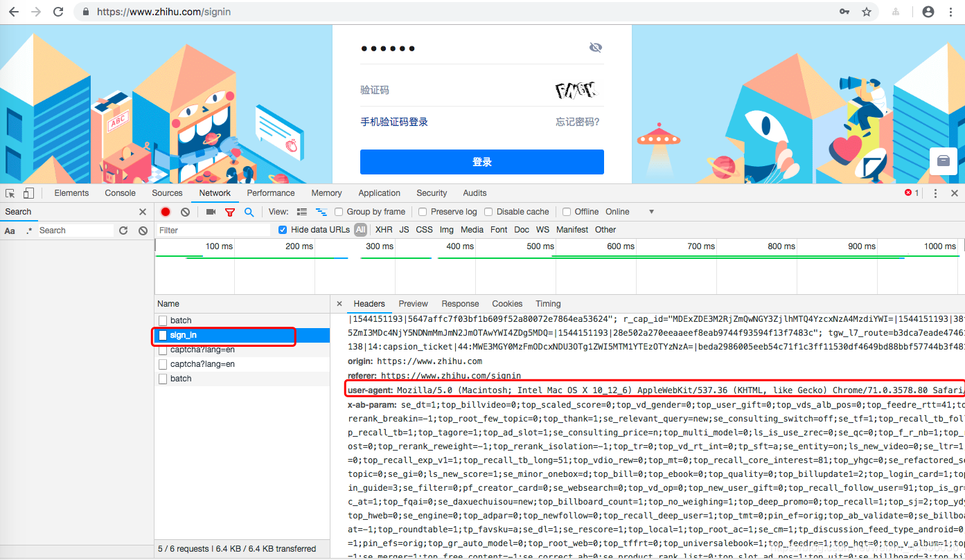This screenshot has width=965, height=560.
Task: Toggle the red filter funnel icon
Action: click(x=230, y=212)
